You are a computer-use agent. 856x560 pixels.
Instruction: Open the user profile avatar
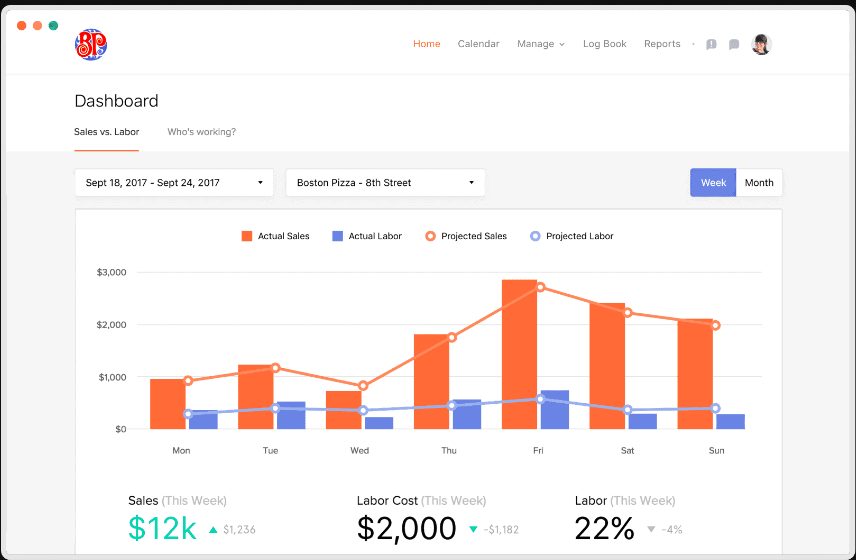click(x=762, y=44)
